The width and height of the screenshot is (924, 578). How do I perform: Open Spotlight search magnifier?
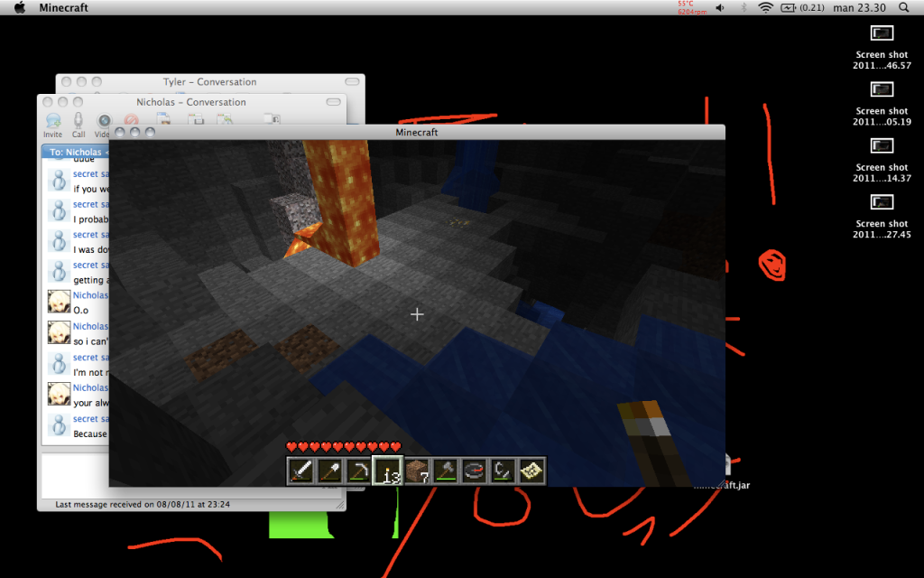tap(904, 7)
